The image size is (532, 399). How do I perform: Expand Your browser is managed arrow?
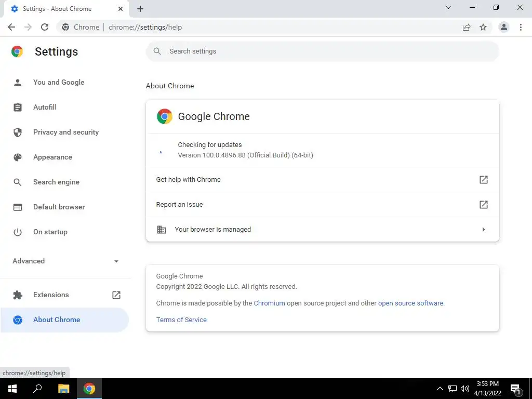coord(484,230)
